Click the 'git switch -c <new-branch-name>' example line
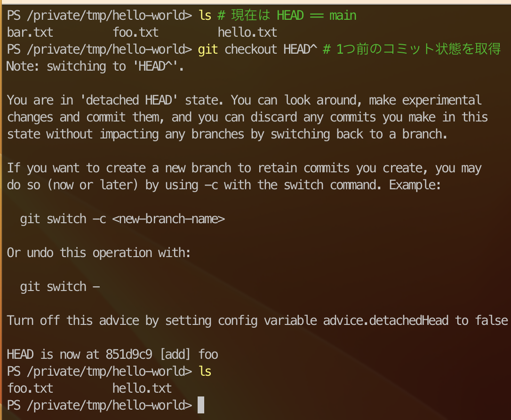The height and width of the screenshot is (420, 511). 122,219
